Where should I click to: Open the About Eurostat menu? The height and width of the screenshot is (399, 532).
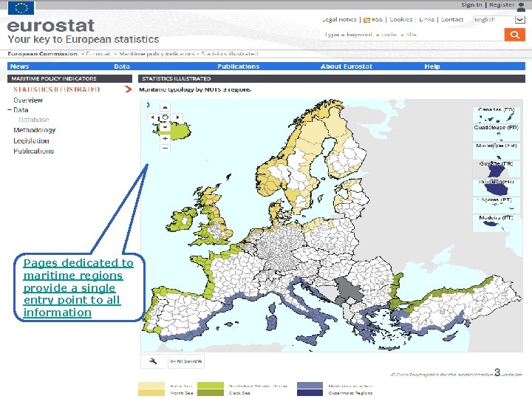347,66
